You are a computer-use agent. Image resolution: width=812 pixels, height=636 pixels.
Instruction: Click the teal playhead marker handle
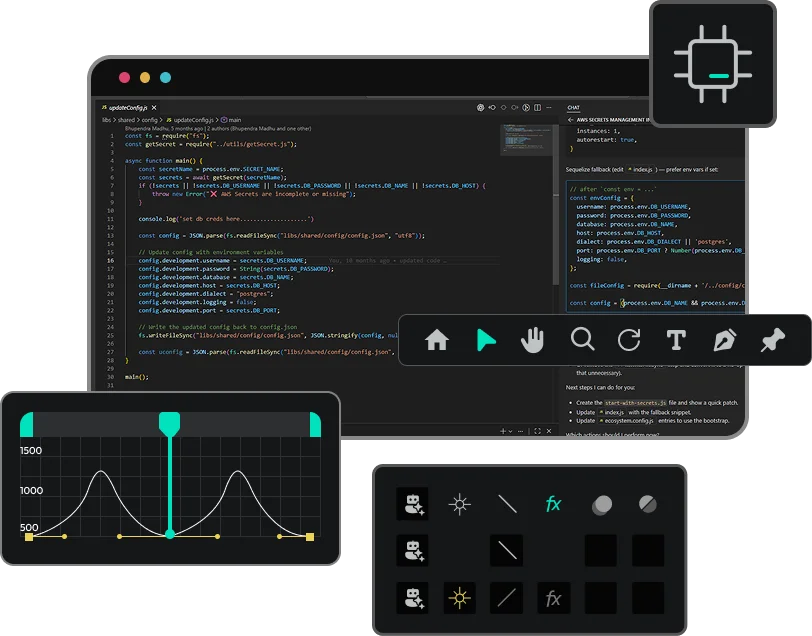click(170, 422)
